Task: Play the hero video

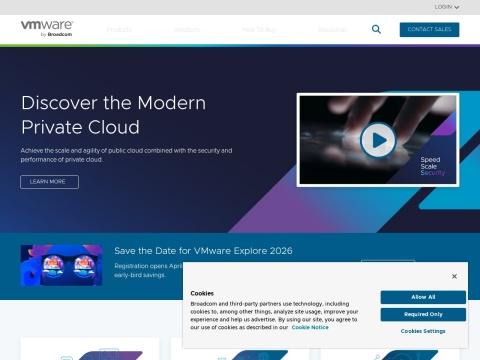Action: [378, 140]
